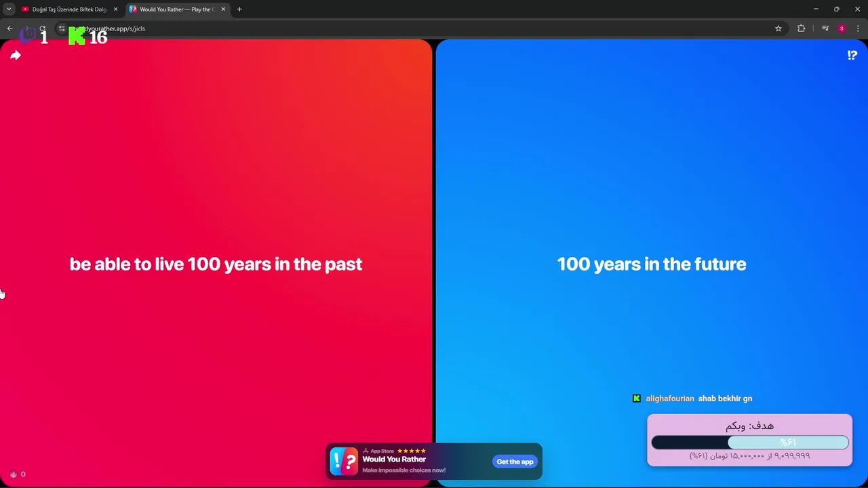Click the share arrow icon on red panel
The height and width of the screenshot is (488, 868).
coord(16,56)
